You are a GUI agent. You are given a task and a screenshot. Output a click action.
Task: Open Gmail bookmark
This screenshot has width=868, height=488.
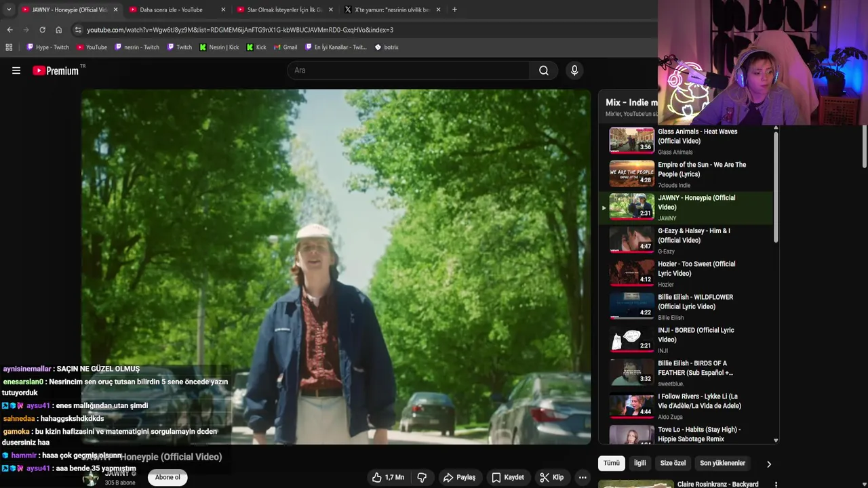[x=285, y=47]
